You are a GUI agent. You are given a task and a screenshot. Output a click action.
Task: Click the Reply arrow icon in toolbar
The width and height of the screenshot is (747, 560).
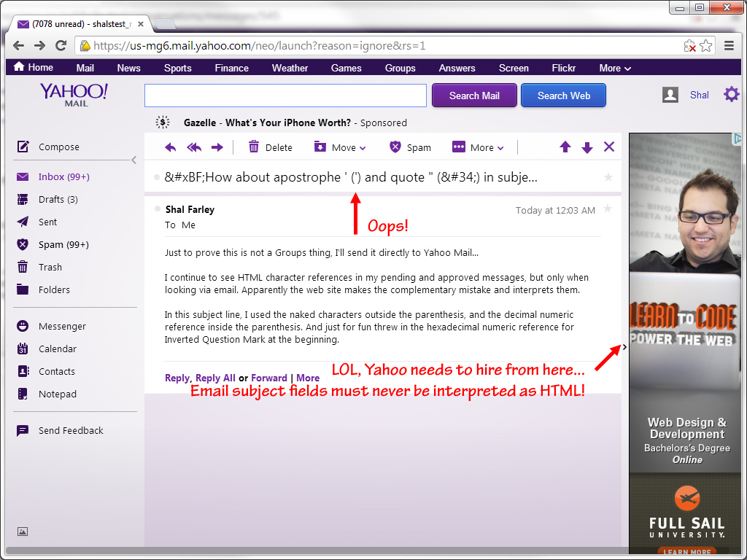pos(170,147)
